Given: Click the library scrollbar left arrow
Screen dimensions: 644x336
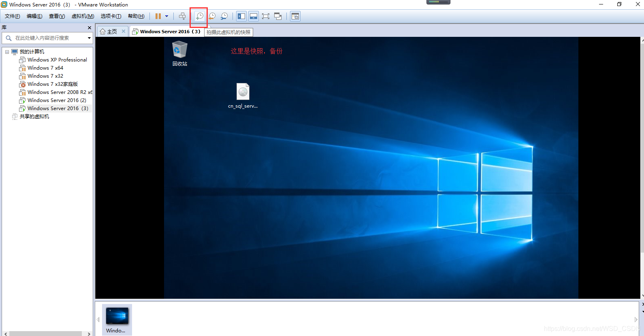Looking at the screenshot, I should 5,334.
